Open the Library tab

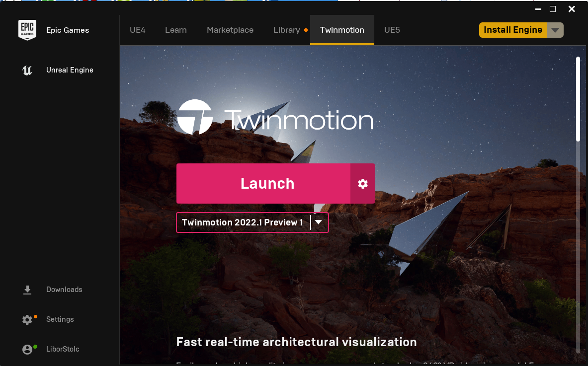tap(286, 30)
